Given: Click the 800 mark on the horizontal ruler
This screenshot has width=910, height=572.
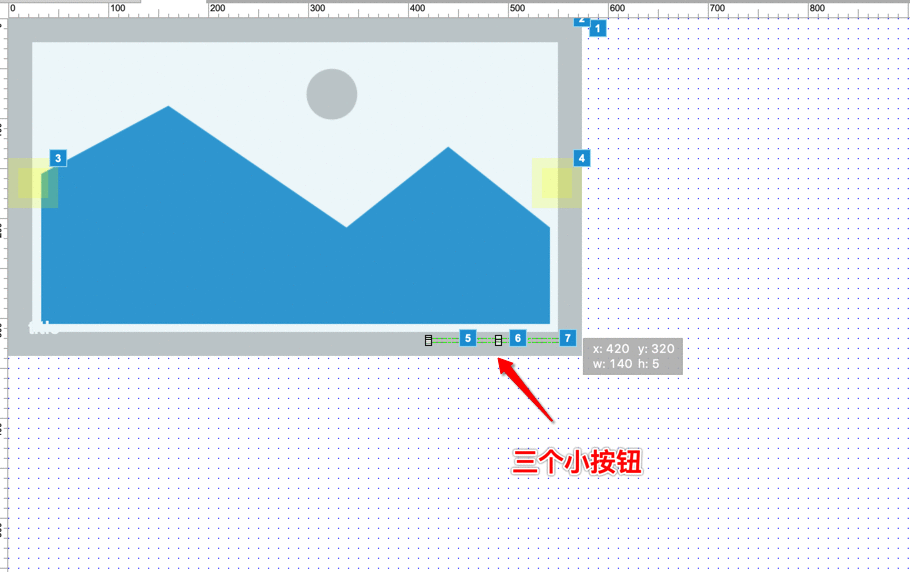Looking at the screenshot, I should pos(817,8).
